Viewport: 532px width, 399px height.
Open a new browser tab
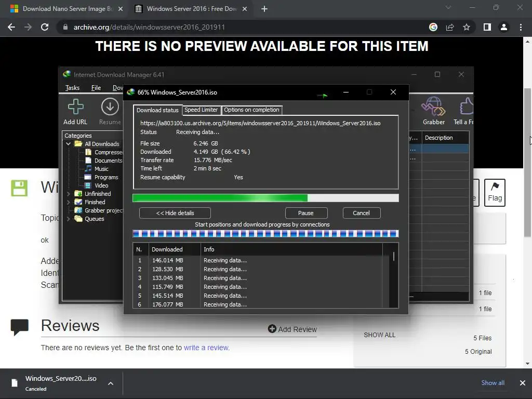(x=264, y=9)
